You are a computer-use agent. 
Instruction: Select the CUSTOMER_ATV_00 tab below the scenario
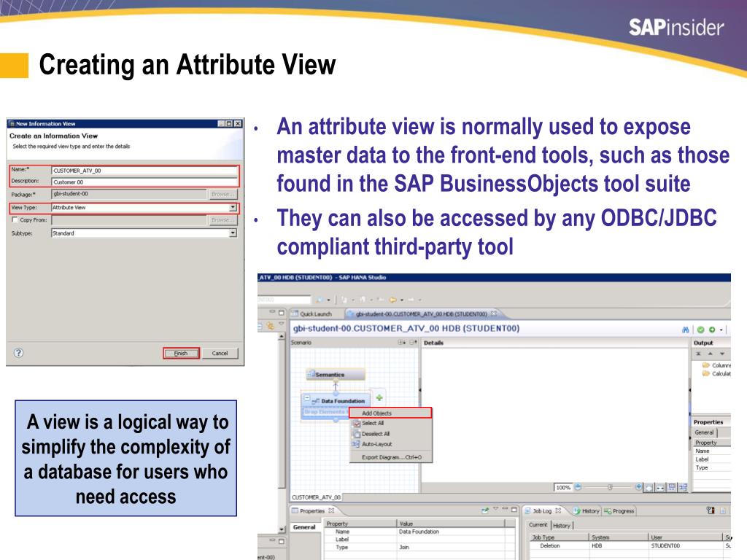[317, 497]
